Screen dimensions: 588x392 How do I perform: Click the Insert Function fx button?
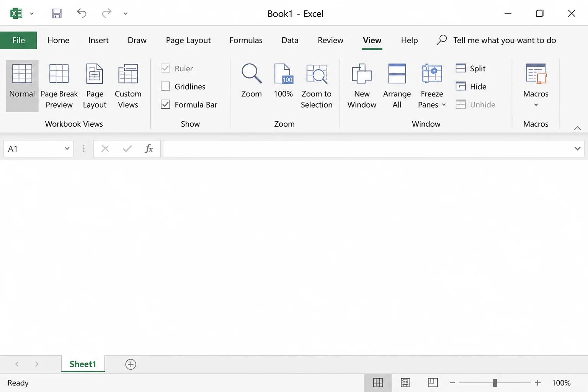pos(149,149)
